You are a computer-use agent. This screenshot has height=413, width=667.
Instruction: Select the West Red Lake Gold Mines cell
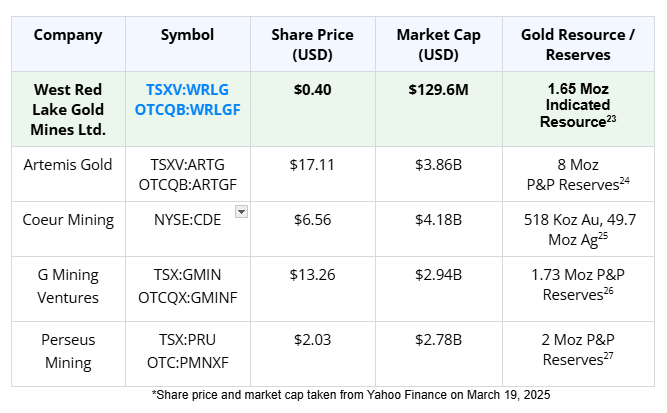pos(68,109)
